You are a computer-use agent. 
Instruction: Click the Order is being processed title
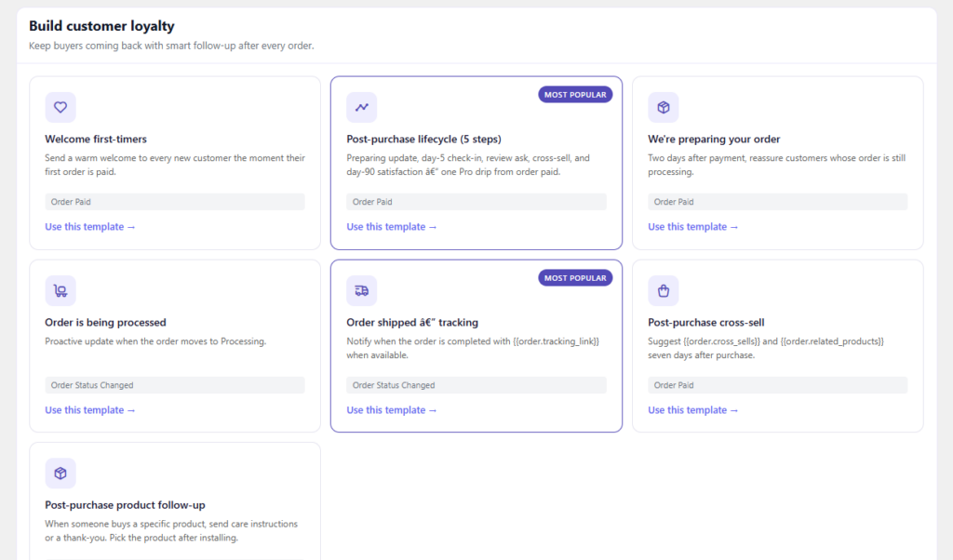coord(105,323)
